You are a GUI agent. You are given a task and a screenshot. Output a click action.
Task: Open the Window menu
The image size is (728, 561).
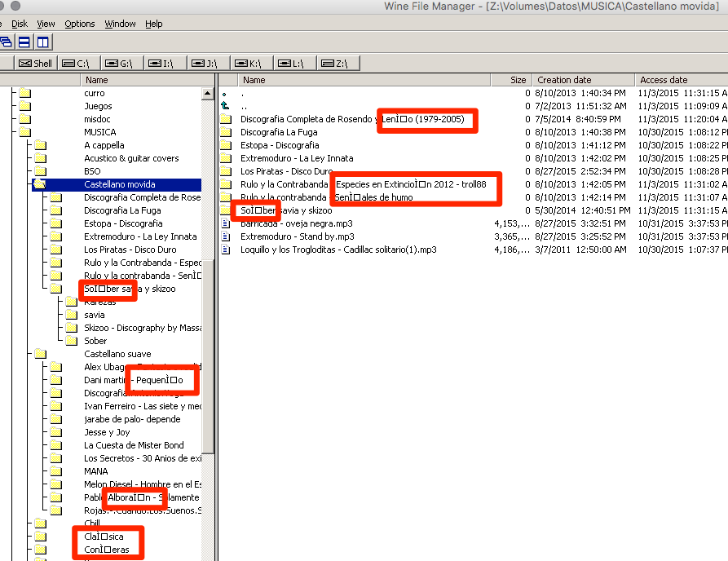[x=120, y=24]
